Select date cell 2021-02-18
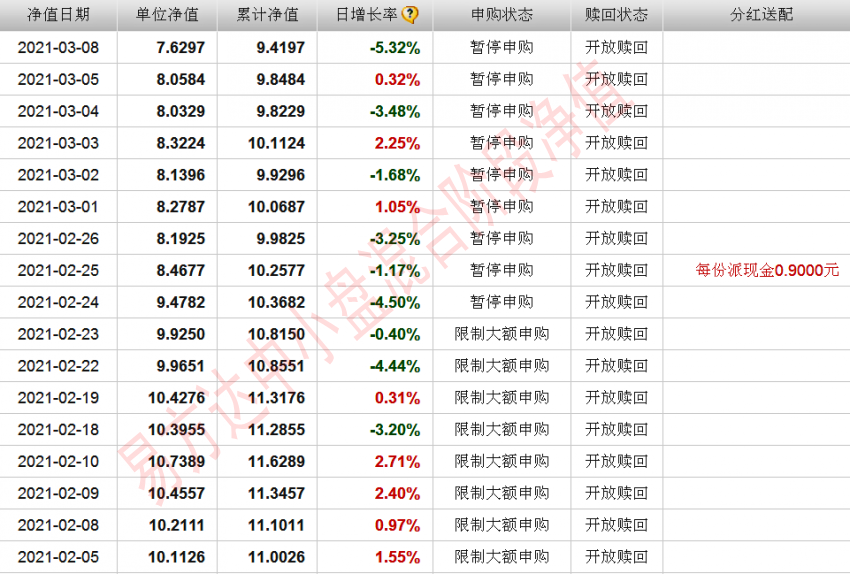 click(59, 430)
